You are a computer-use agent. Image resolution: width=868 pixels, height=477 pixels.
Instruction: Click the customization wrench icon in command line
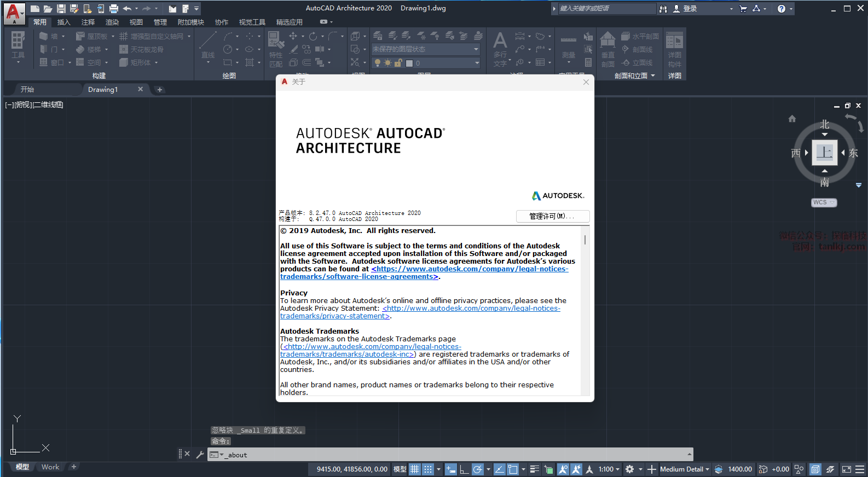click(x=200, y=455)
